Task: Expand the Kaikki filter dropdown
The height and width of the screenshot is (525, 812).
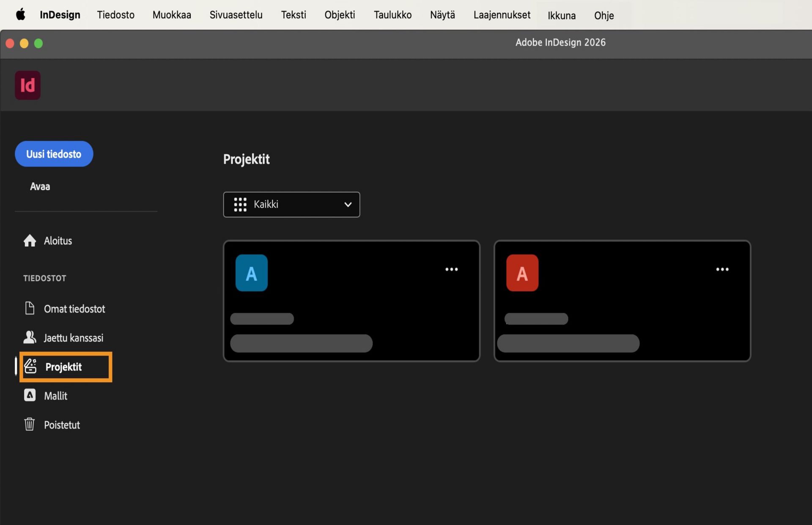Action: pyautogui.click(x=291, y=205)
